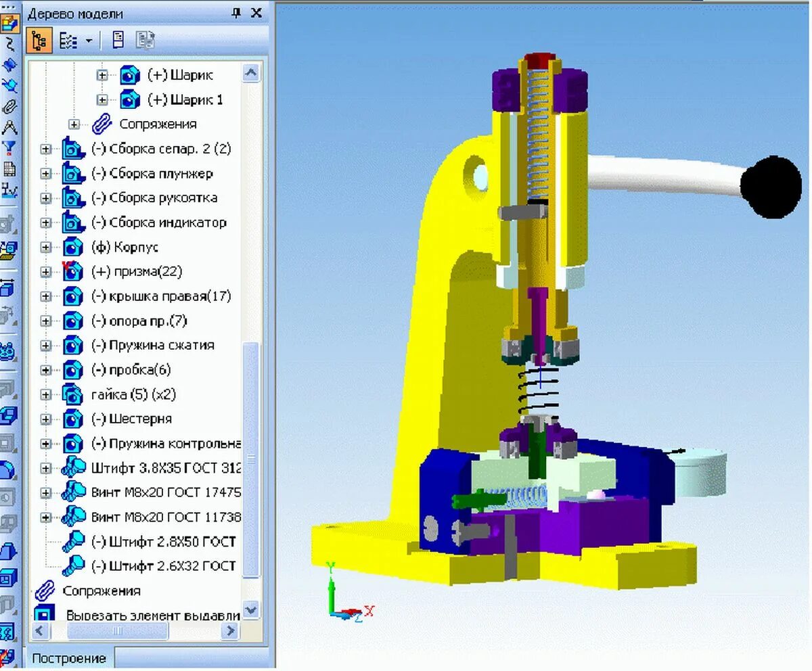Toggle the tree structure display mode button
Viewport: 812px width, 671px height.
click(x=40, y=41)
